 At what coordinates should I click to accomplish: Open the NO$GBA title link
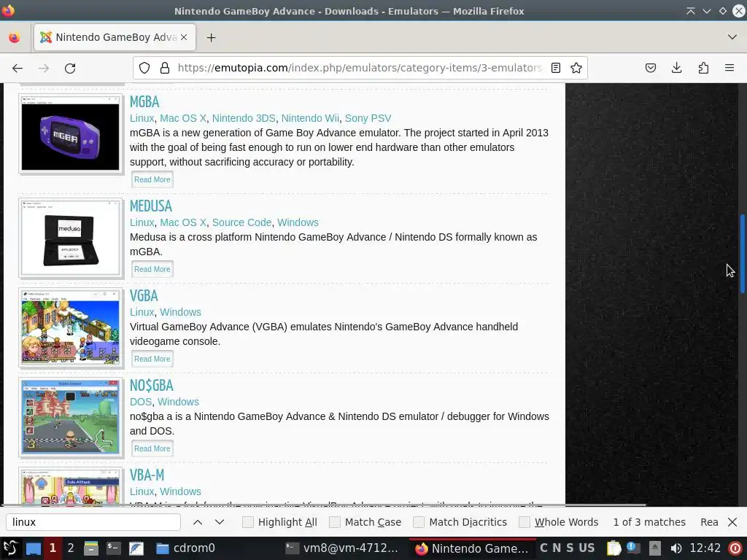click(152, 385)
